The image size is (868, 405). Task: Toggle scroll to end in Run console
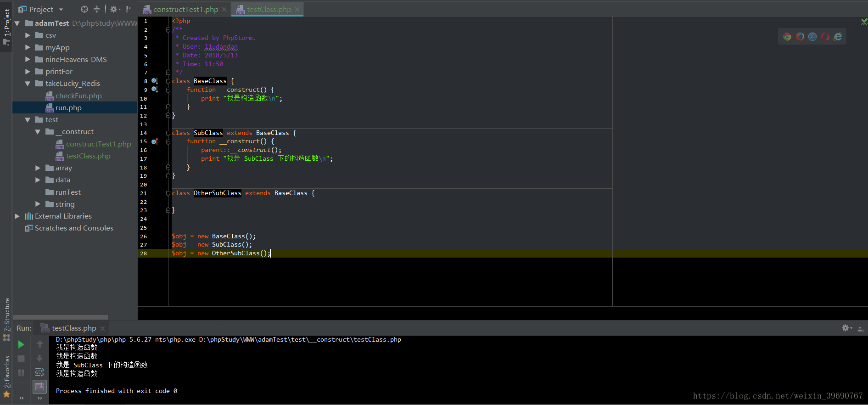(x=39, y=387)
